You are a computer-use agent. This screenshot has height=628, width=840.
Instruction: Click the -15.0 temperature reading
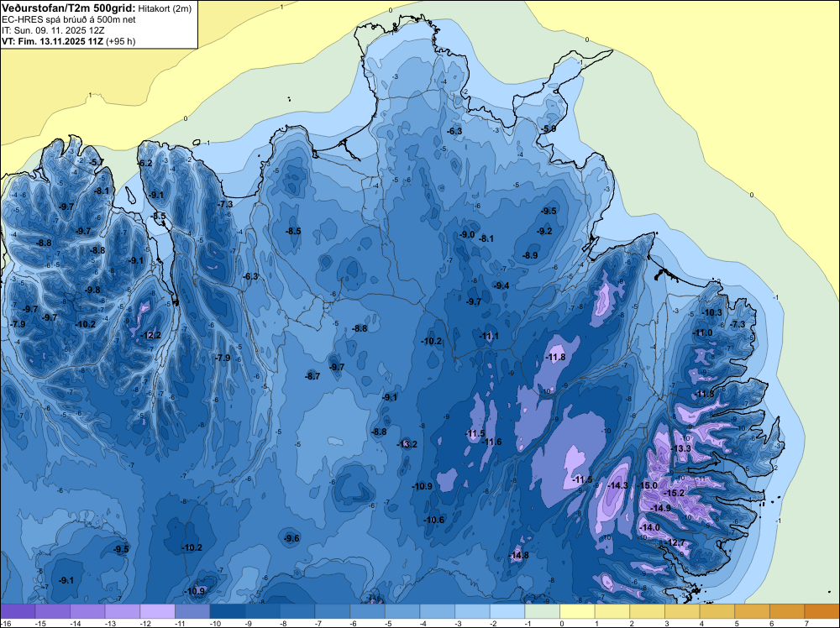click(647, 485)
